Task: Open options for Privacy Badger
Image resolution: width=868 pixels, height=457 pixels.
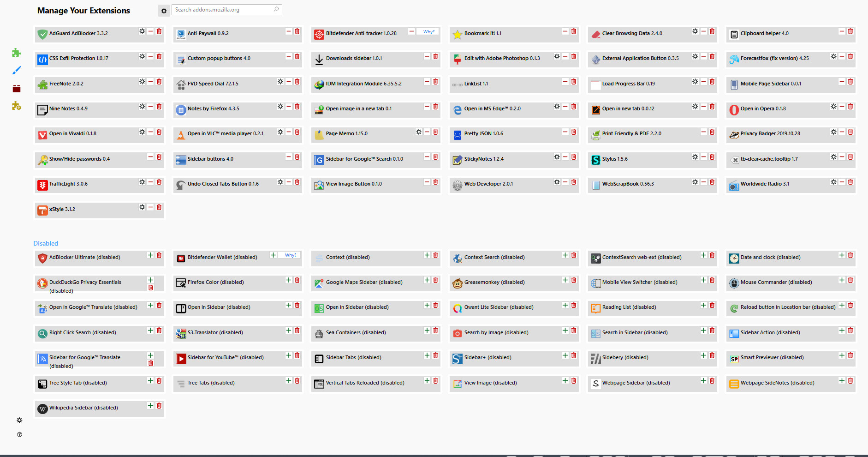Action: [x=833, y=132]
